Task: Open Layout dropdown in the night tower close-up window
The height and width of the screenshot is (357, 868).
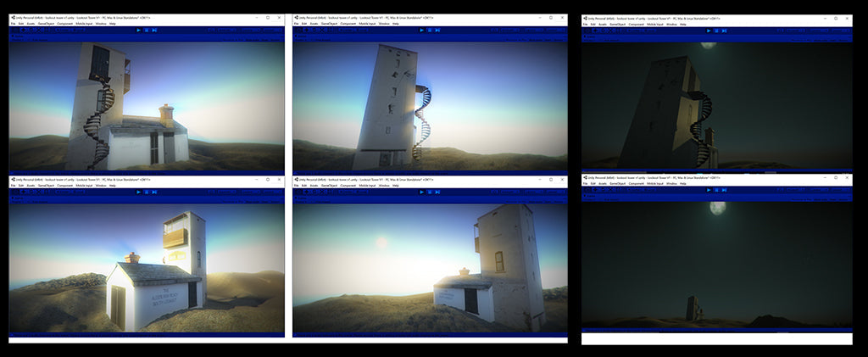Action: click(x=837, y=31)
